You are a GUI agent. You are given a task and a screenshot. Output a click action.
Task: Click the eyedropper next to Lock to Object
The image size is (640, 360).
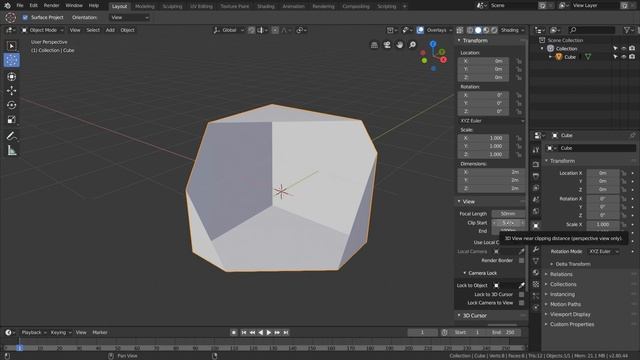pos(522,285)
